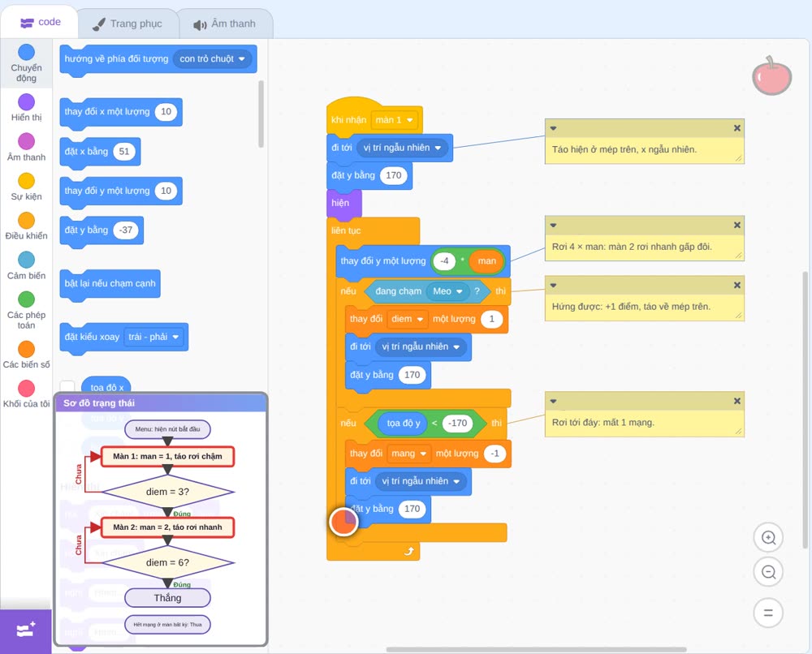Open the 'Meo' touching-object dropdown
Viewport: 812px width, 654px height.
click(x=447, y=291)
